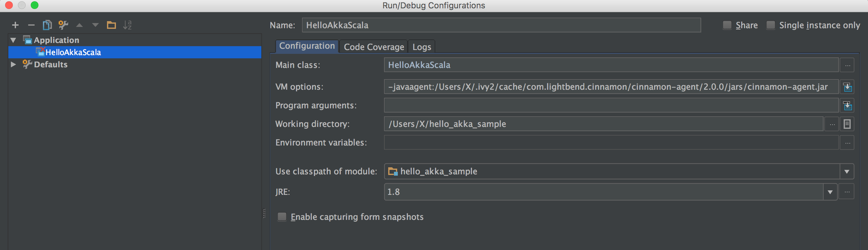Move configuration down with the arrow

(x=95, y=25)
